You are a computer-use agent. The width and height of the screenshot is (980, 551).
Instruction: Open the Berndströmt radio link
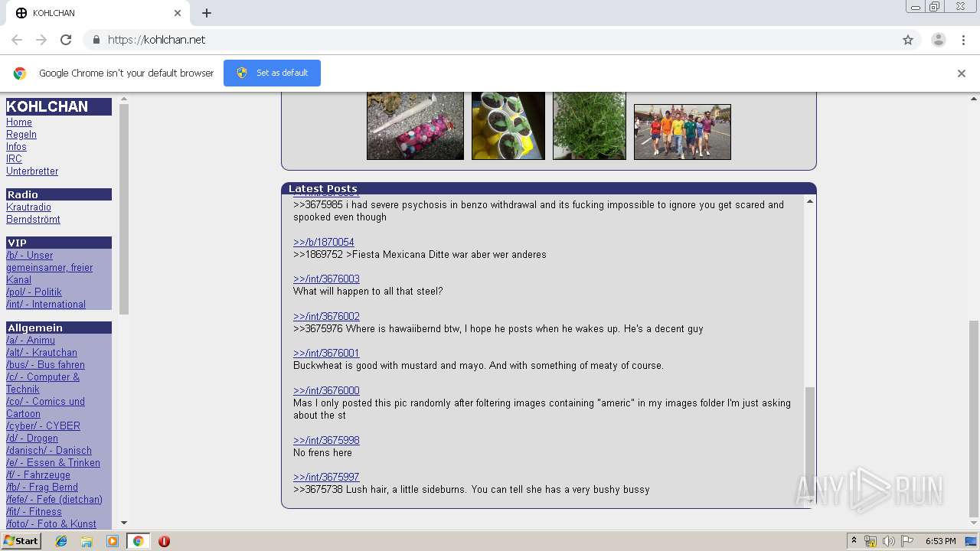click(33, 220)
